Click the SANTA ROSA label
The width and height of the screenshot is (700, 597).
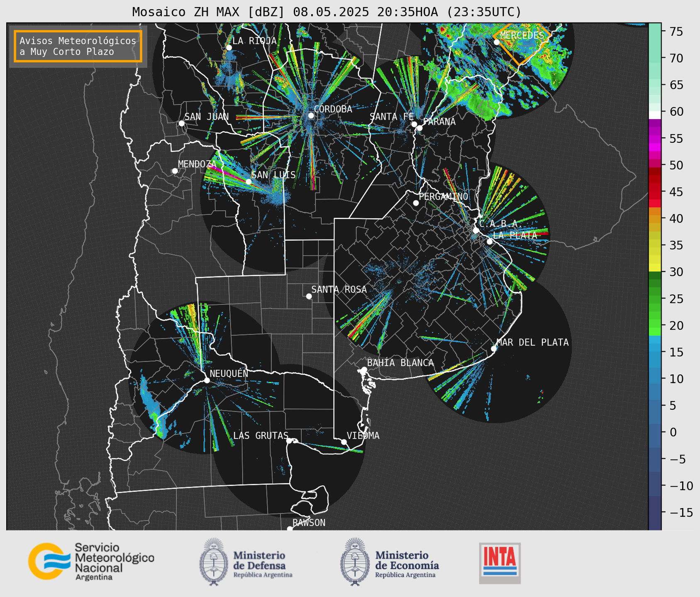[x=339, y=289]
